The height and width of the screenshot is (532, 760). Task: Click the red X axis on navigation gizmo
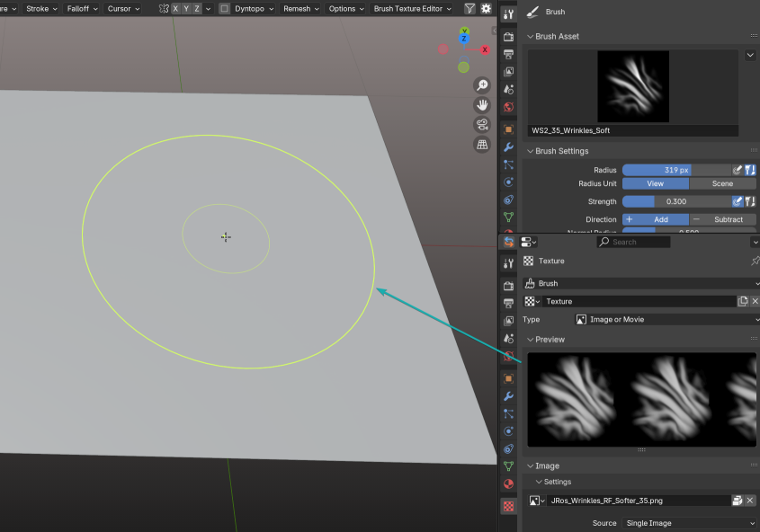point(485,49)
